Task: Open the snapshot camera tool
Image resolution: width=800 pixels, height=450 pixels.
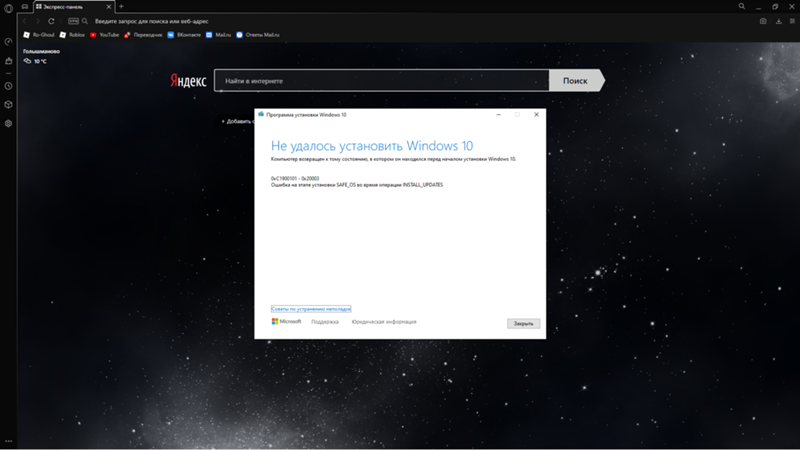Action: pyautogui.click(x=763, y=21)
